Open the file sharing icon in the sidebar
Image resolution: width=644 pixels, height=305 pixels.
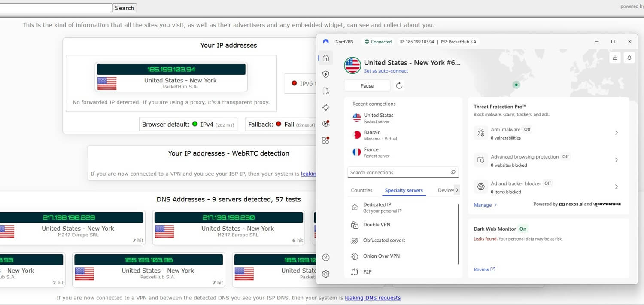coord(325,91)
